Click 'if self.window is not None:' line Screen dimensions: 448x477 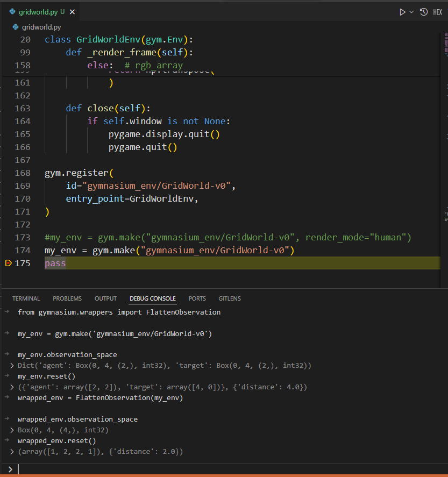click(159, 122)
